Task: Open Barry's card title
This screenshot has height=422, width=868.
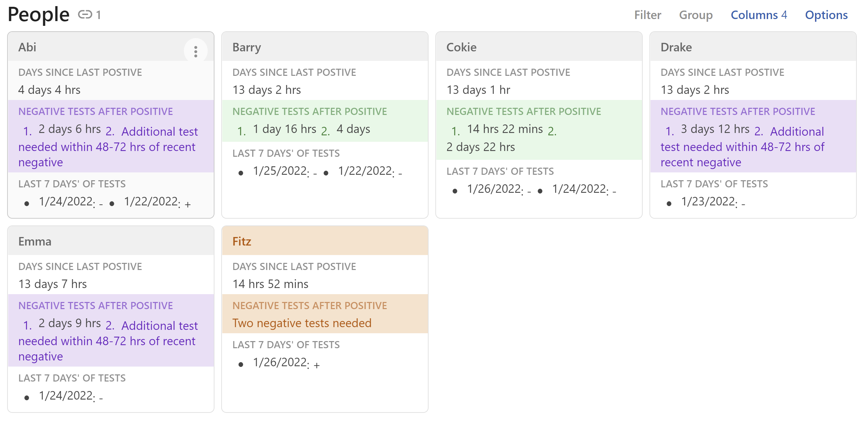Action: [247, 47]
